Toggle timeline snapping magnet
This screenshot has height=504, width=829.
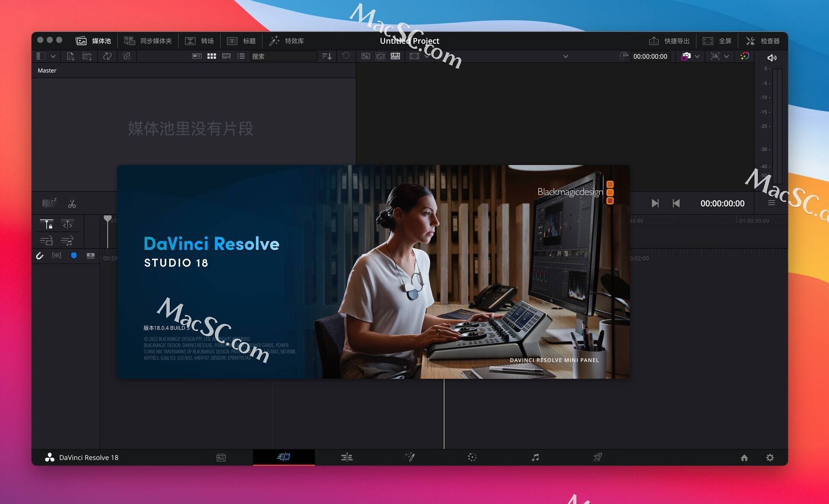tap(40, 256)
